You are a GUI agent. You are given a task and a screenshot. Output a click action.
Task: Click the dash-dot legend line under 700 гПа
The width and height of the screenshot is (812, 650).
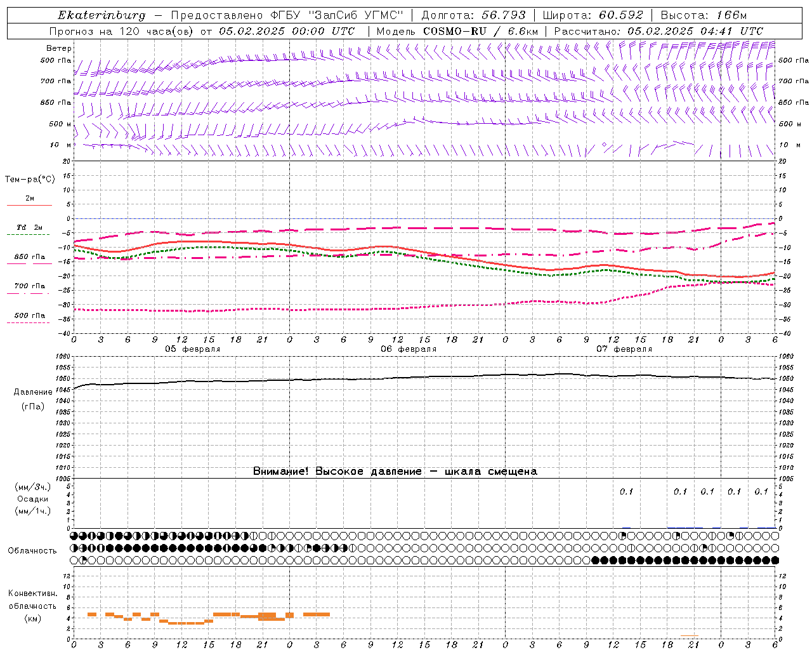[x=28, y=293]
